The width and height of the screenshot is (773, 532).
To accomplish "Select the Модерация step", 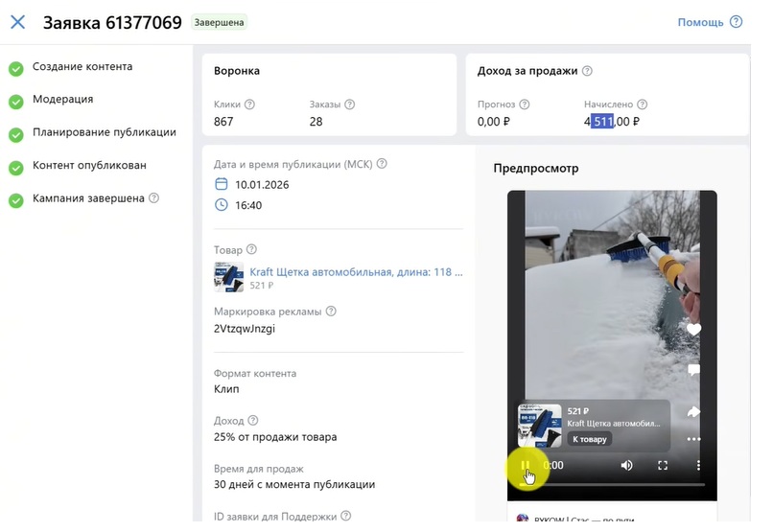I will pos(62,99).
